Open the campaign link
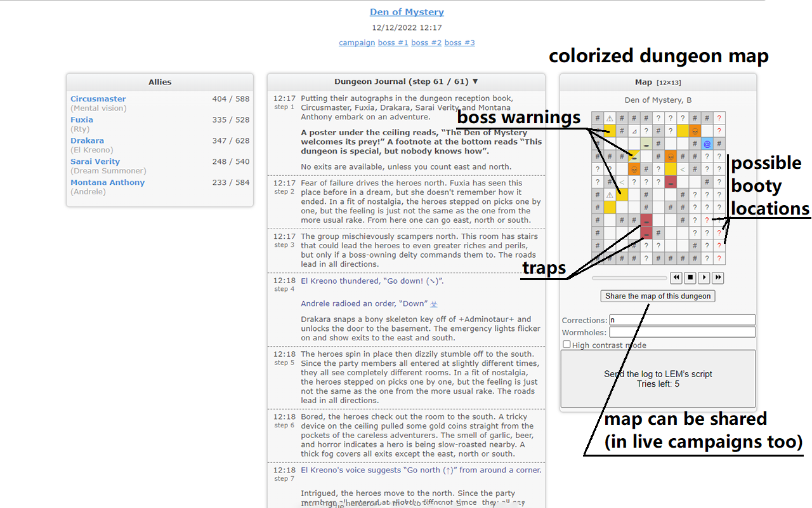 click(357, 43)
